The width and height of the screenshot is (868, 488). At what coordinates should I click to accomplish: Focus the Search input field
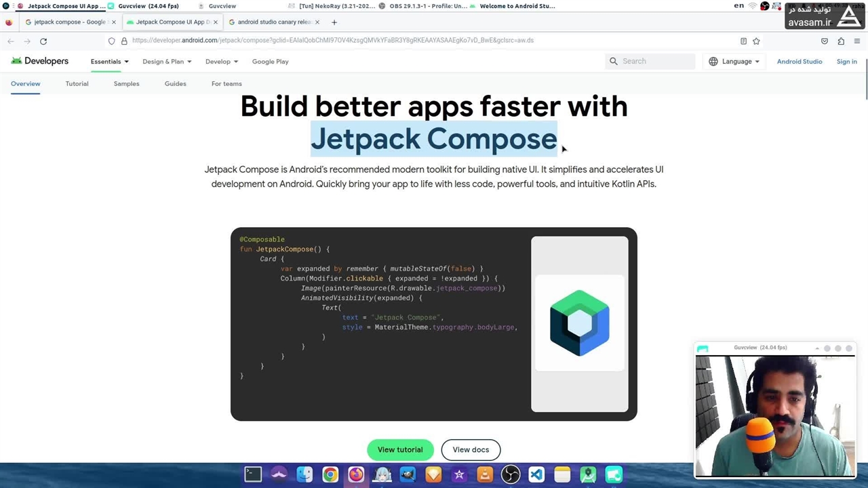(654, 61)
